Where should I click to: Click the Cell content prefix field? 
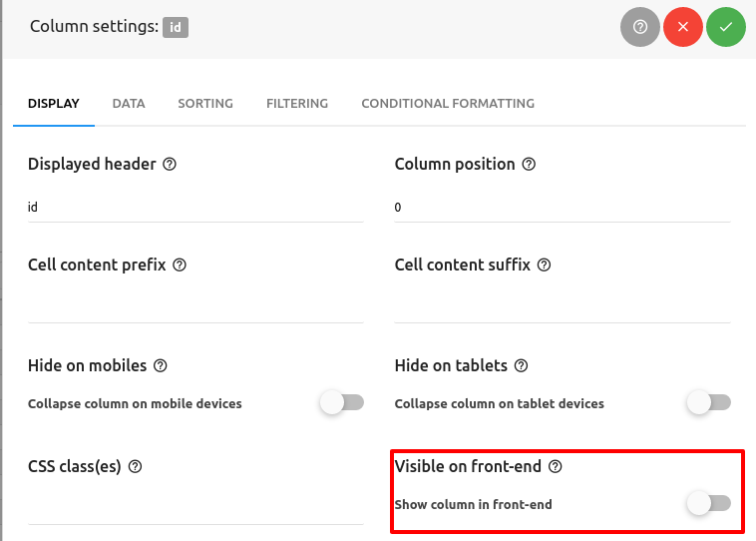point(195,308)
